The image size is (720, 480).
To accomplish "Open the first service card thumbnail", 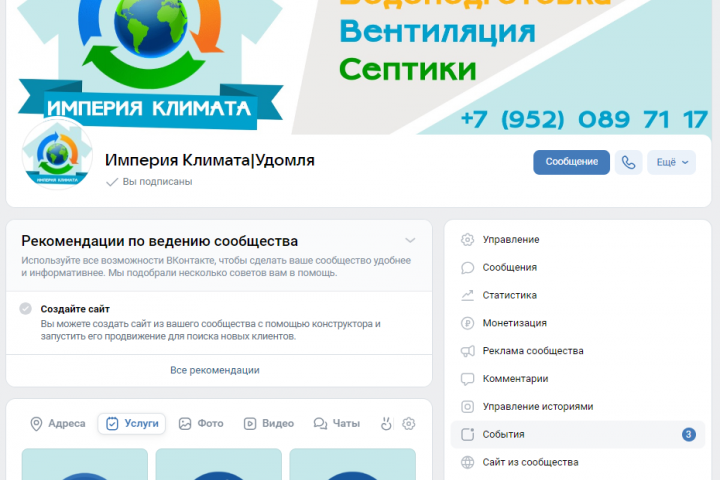I will [x=85, y=464].
